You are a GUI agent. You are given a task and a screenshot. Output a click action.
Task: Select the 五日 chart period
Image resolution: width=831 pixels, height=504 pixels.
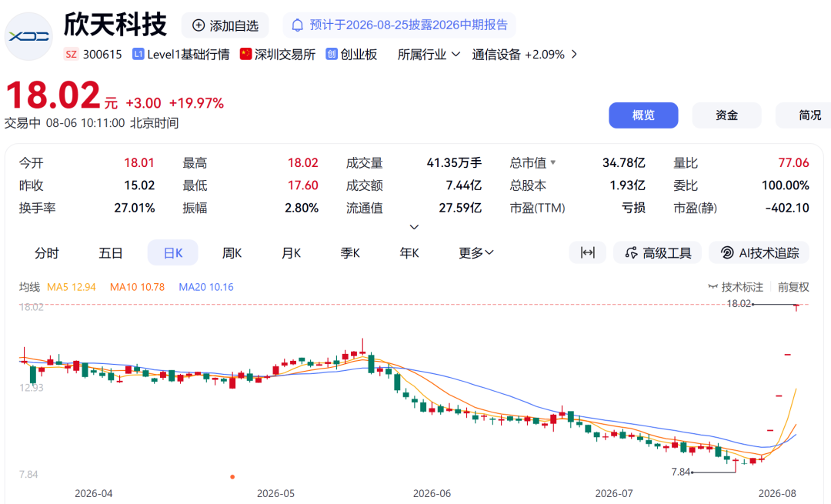tap(110, 253)
